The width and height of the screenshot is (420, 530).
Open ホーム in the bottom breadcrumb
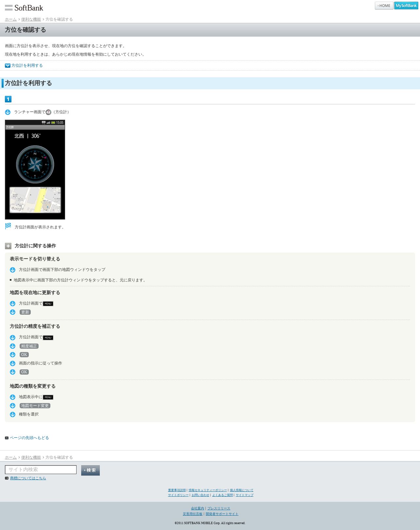point(11,457)
